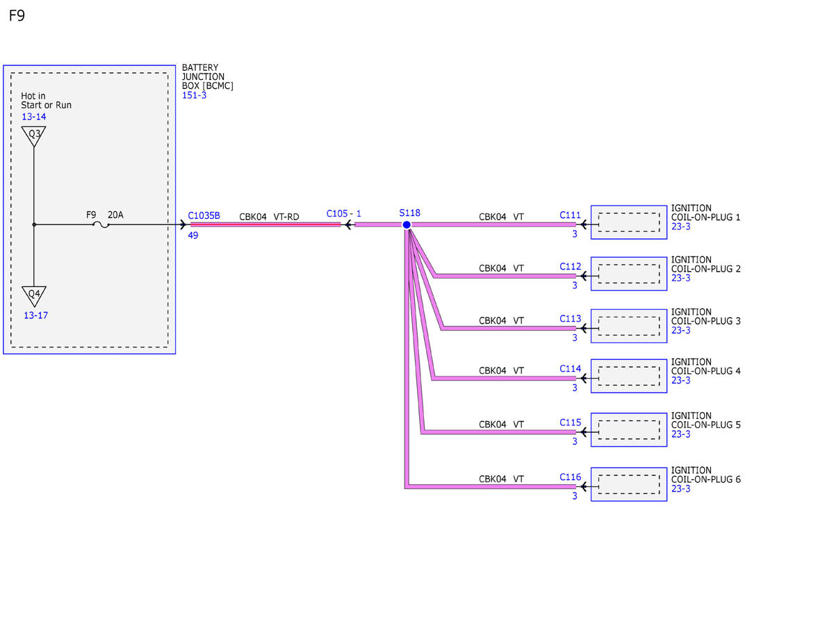Click the C1035B connector label
This screenshot has width=834, height=644.
pos(204,215)
